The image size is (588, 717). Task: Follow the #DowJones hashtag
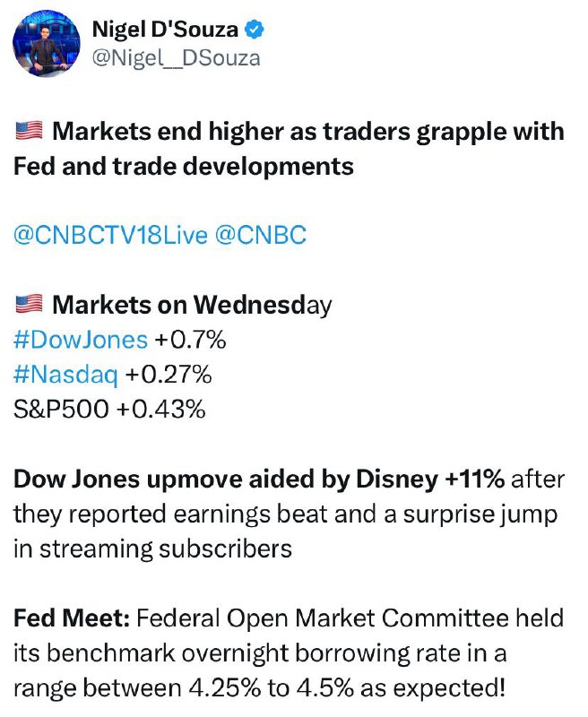81,340
